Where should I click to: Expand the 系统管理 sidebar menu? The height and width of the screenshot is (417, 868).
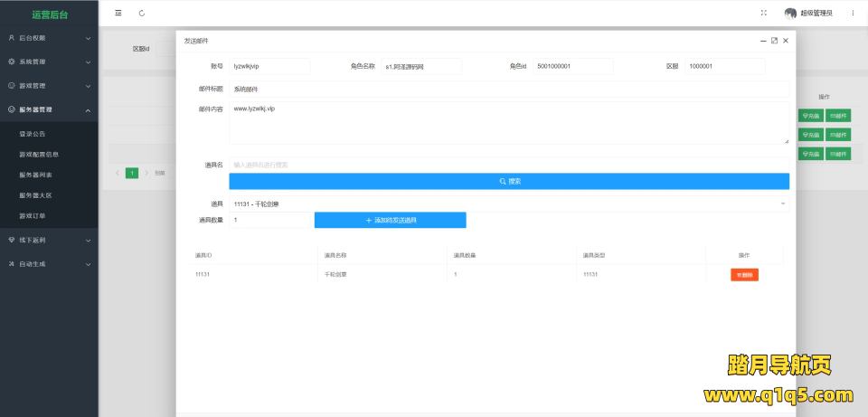(x=49, y=62)
